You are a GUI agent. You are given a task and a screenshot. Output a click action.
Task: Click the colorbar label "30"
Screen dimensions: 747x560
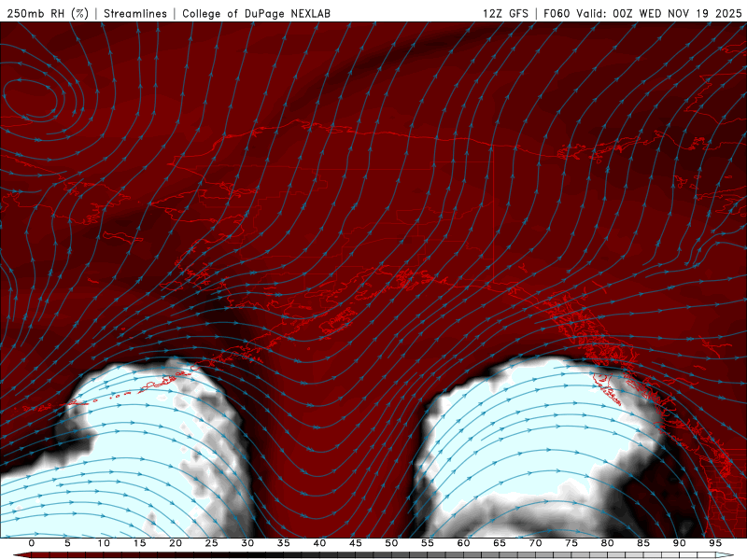[247, 543]
